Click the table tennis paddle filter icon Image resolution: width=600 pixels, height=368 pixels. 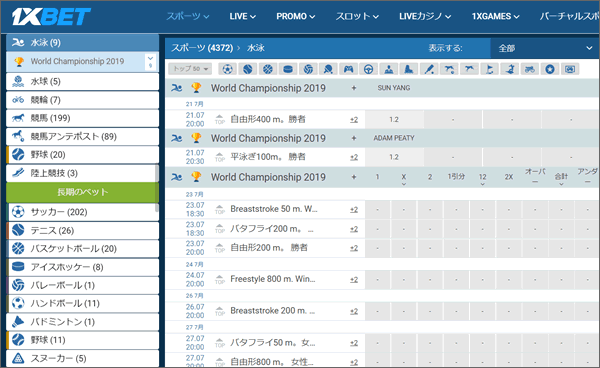[x=328, y=69]
